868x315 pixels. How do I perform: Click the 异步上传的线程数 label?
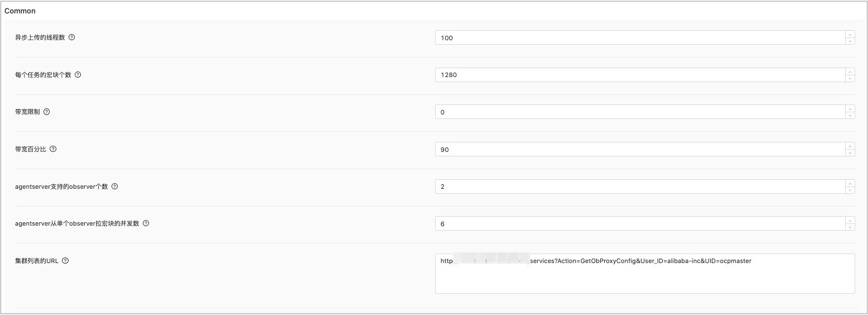pyautogui.click(x=40, y=37)
